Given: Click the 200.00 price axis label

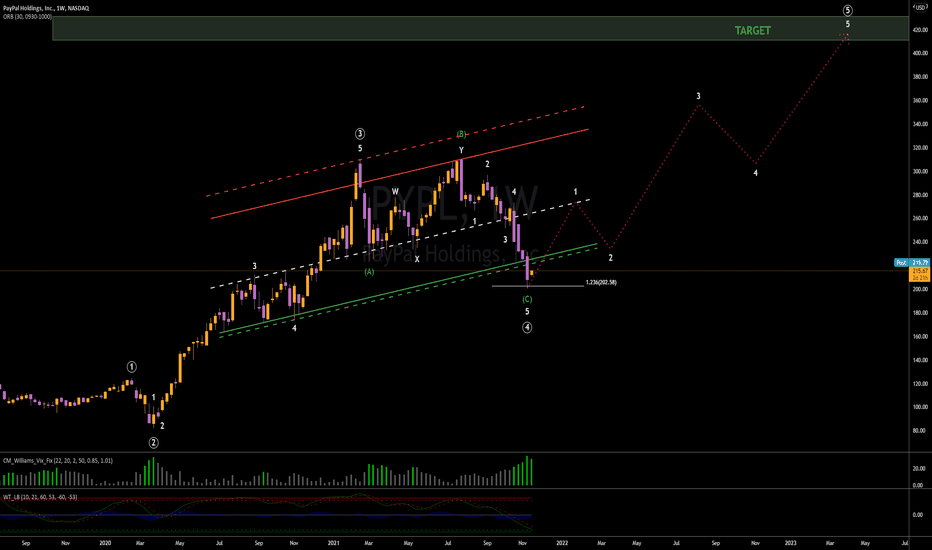Looking at the screenshot, I should [920, 289].
